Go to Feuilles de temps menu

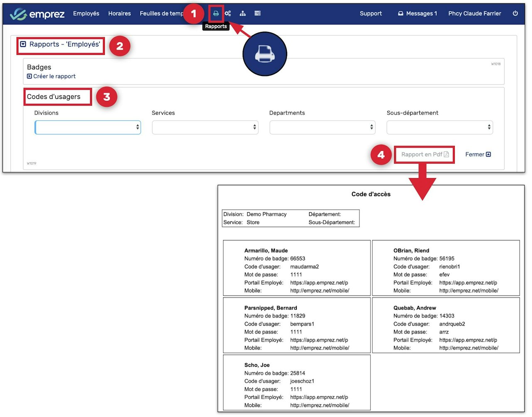point(161,14)
